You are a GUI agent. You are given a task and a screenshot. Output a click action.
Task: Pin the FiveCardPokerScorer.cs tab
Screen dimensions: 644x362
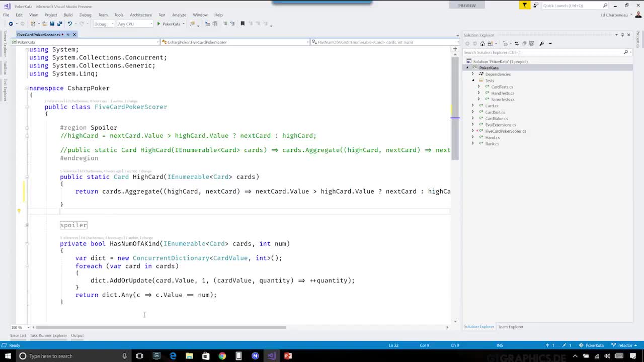tap(68, 35)
